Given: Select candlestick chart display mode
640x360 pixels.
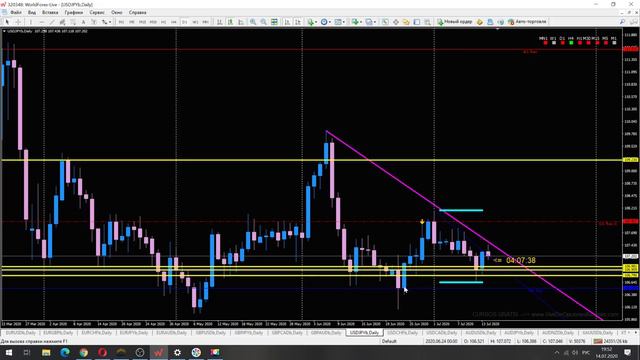Looking at the screenshot, I should pyautogui.click(x=230, y=22).
